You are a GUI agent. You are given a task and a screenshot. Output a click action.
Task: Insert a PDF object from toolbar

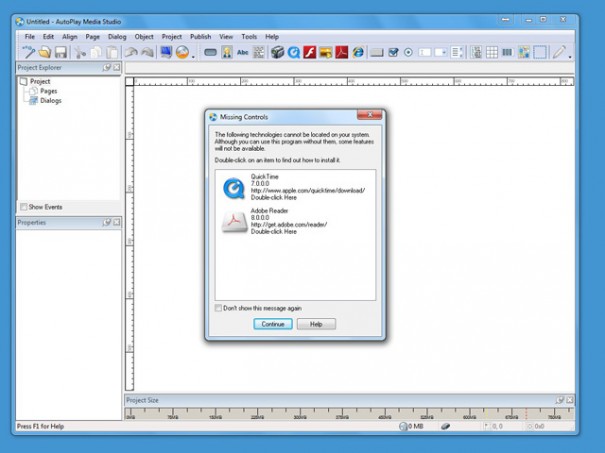click(x=341, y=52)
